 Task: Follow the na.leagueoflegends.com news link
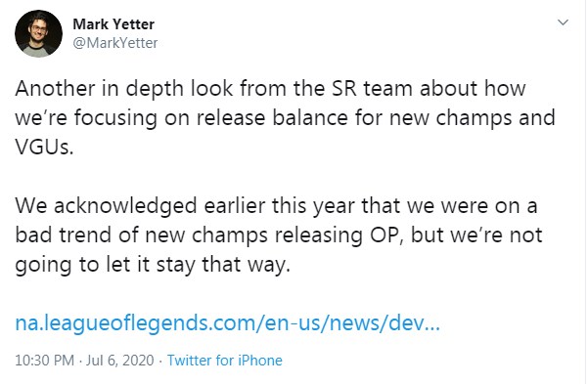point(227,322)
